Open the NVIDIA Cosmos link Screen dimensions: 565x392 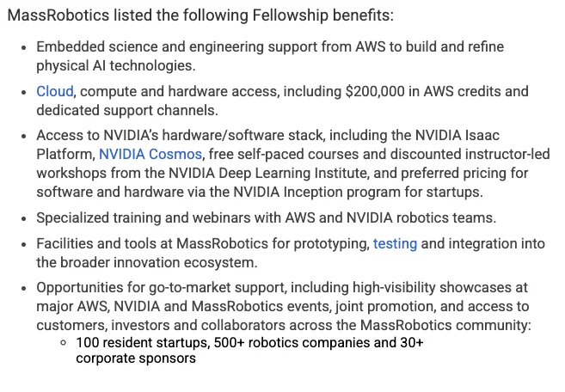coord(150,155)
